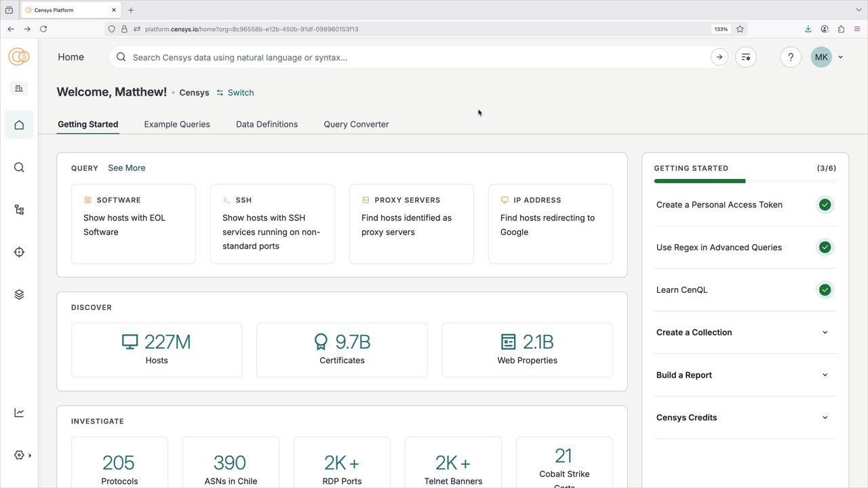Open Search from the sidebar magnifier icon
Viewport: 868px width, 488px height.
pos(19,167)
